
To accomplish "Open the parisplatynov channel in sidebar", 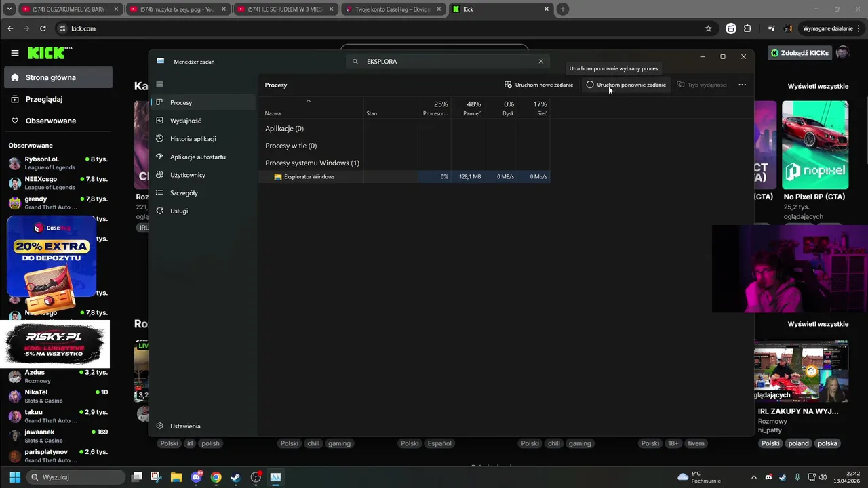I will click(58, 455).
